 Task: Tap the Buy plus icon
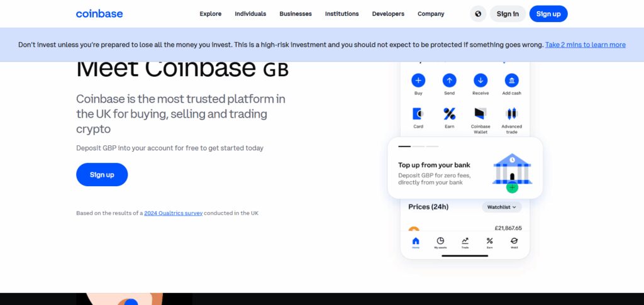(x=418, y=80)
